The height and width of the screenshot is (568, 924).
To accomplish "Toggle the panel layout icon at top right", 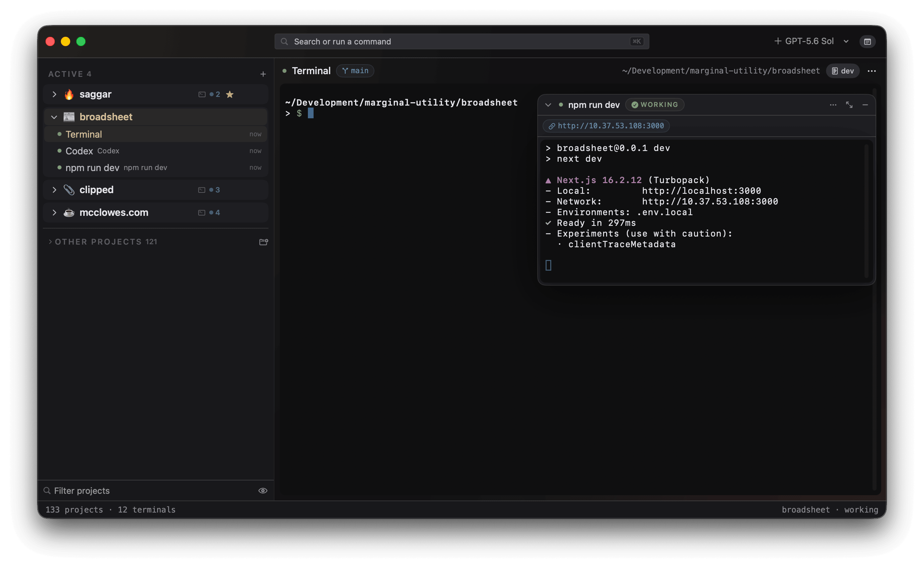I will click(867, 41).
